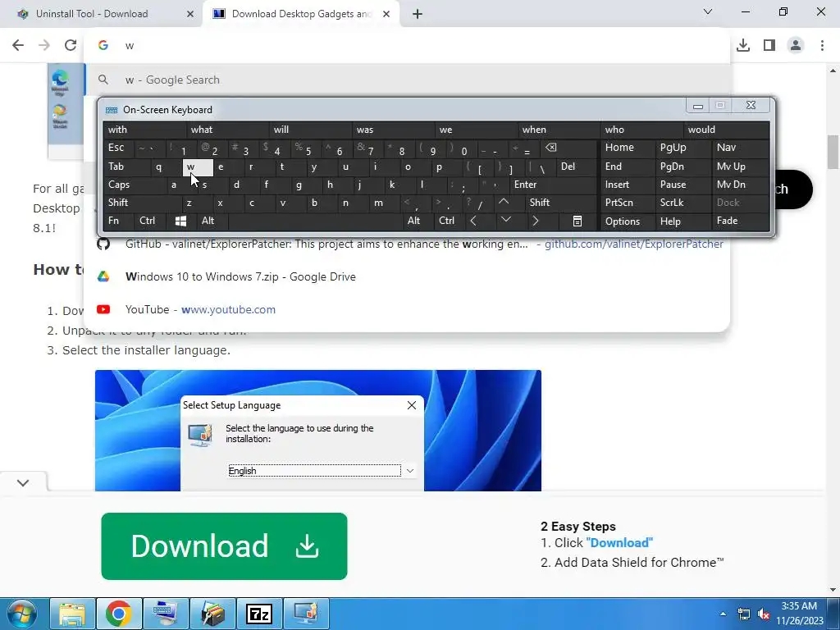The image size is (840, 630).
Task: Click the page vertical scrollbar thumb
Action: coord(833,152)
